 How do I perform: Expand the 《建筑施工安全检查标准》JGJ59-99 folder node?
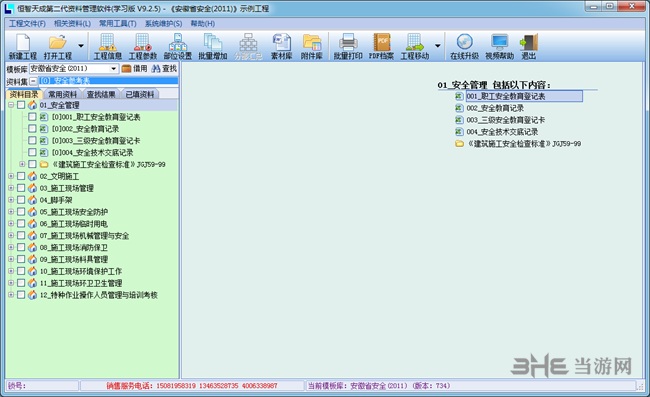coord(22,165)
